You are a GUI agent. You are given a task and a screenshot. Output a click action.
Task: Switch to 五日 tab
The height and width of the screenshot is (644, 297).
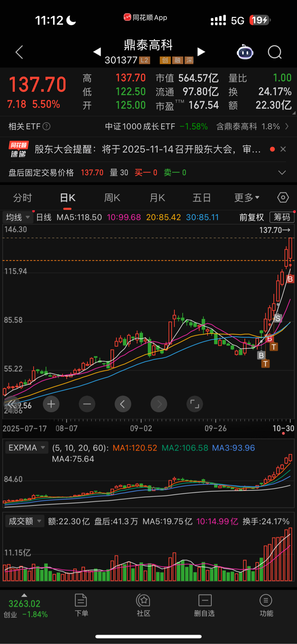point(202,198)
